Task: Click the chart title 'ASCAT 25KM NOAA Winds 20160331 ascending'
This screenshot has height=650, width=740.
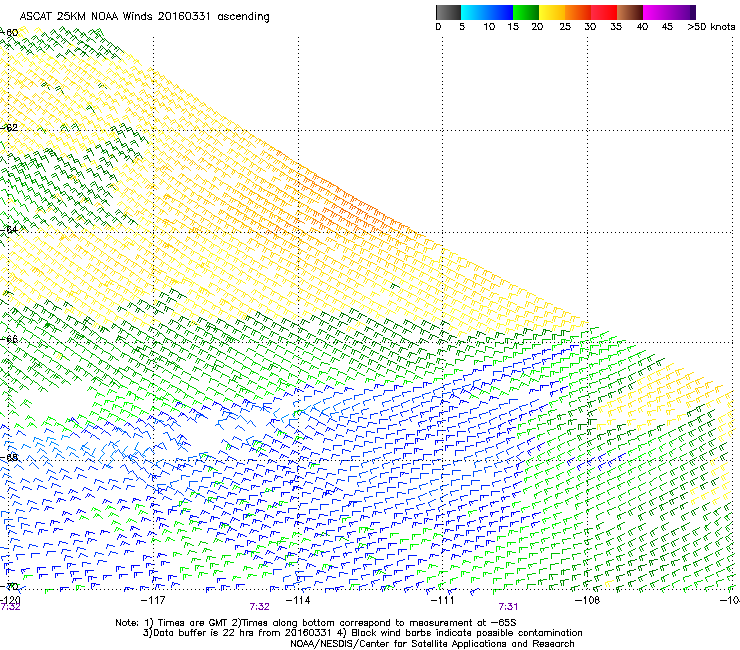Action: coord(144,17)
